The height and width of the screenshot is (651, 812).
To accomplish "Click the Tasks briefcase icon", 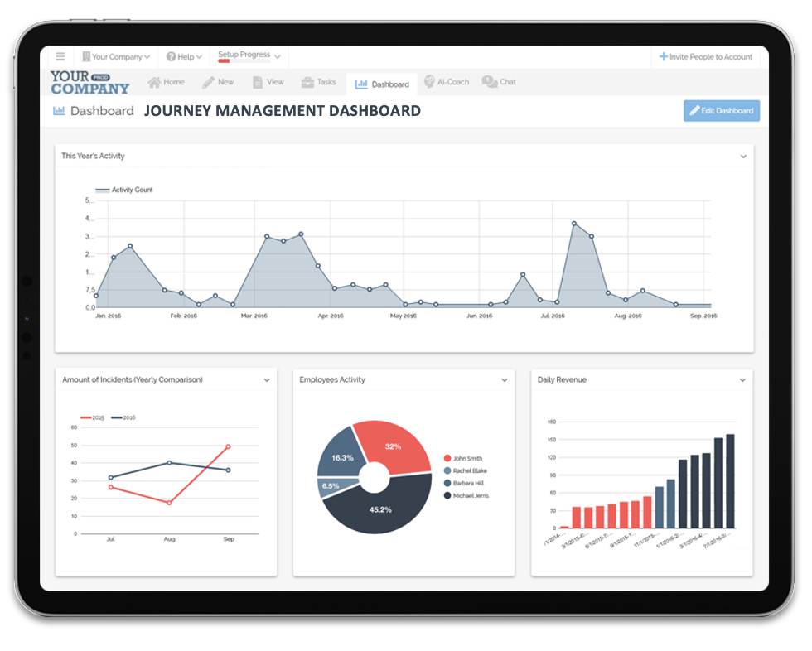I will [x=307, y=82].
